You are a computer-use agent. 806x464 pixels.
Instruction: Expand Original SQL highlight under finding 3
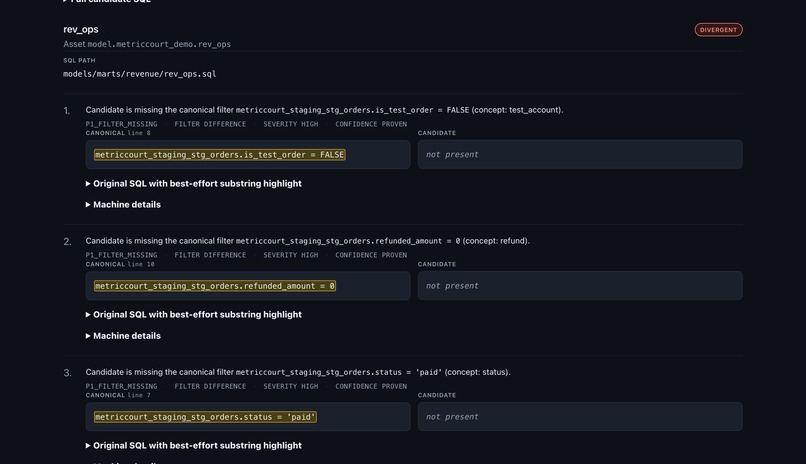pyautogui.click(x=194, y=446)
